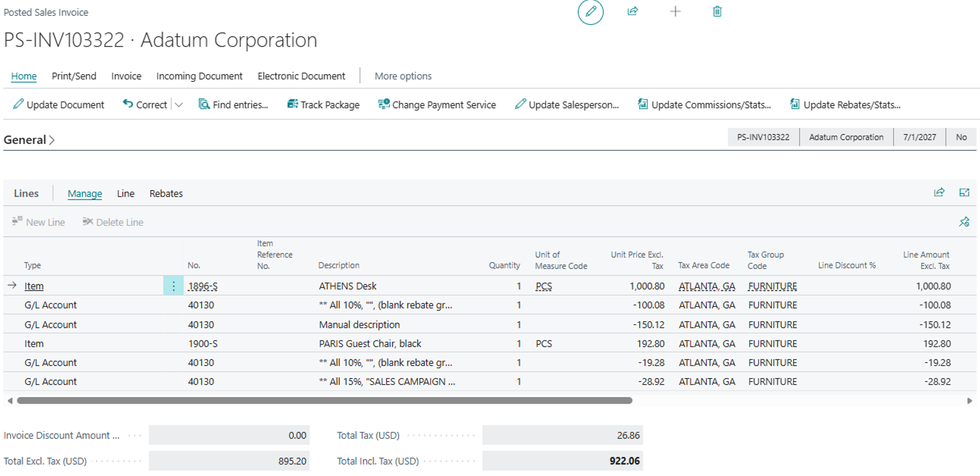Click Adatum Corporation summary in General header
This screenshot has height=476, width=980.
point(846,137)
